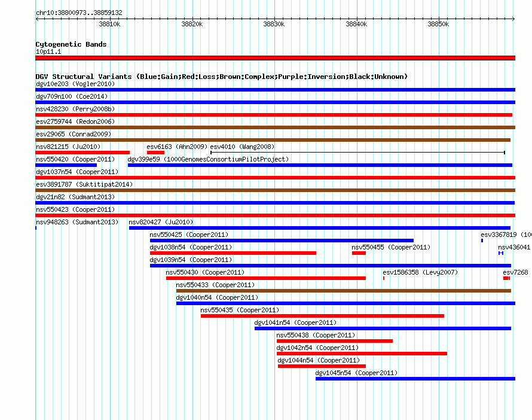Open variant dgv10e203 (Vogler2010)
This screenshot has width=532, height=420.
click(x=75, y=84)
